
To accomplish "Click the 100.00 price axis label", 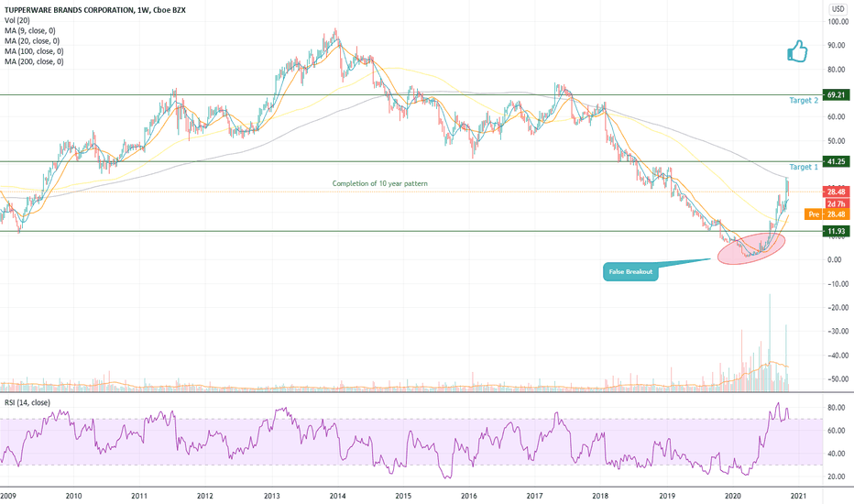I will (x=838, y=22).
